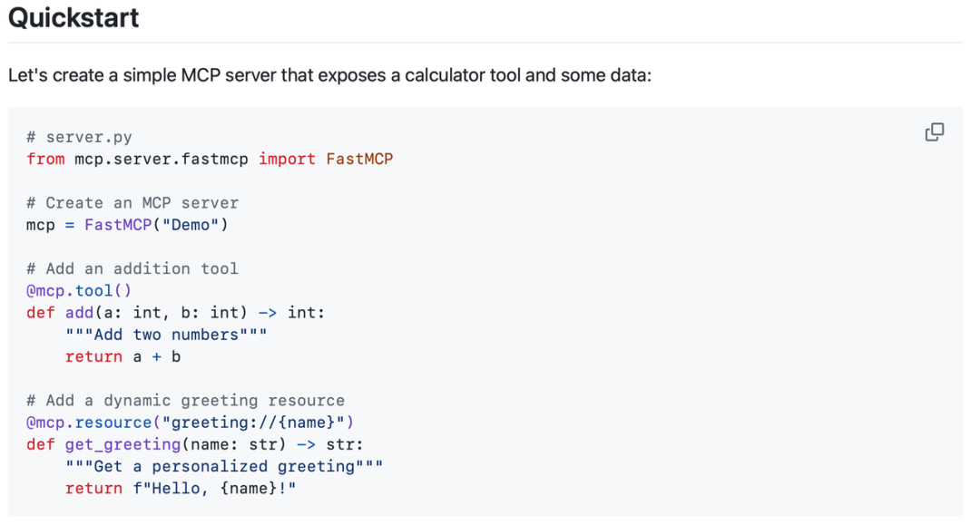The width and height of the screenshot is (980, 525).
Task: Click the "Demo" string in the FastMCP call
Action: click(191, 225)
